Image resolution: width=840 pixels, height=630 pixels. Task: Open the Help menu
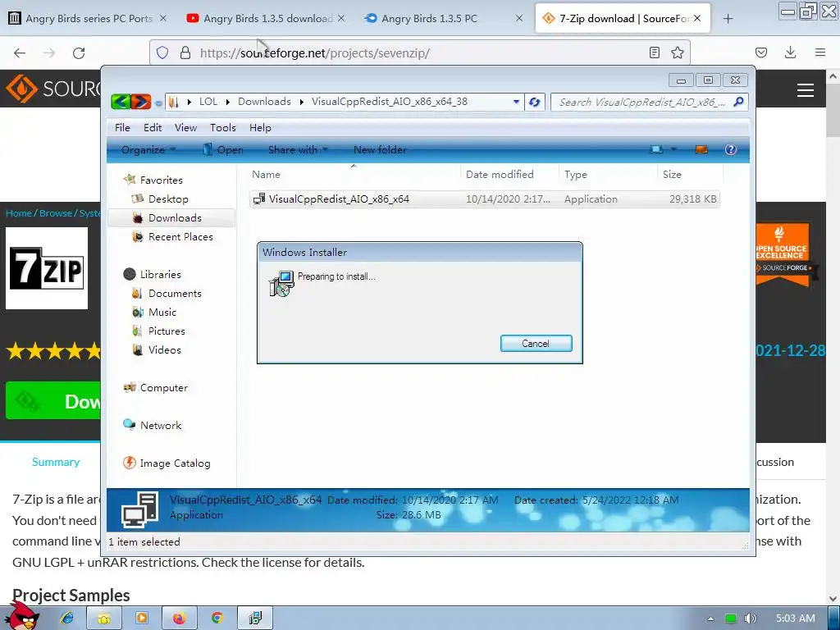(x=260, y=127)
